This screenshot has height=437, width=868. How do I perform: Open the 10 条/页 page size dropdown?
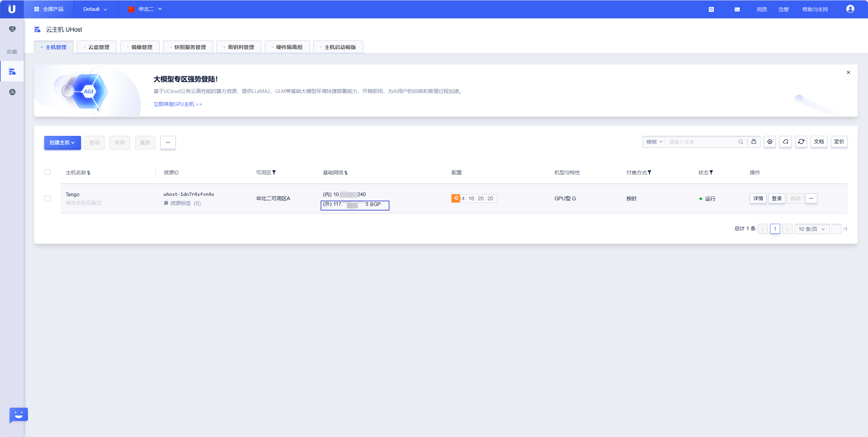tap(812, 229)
